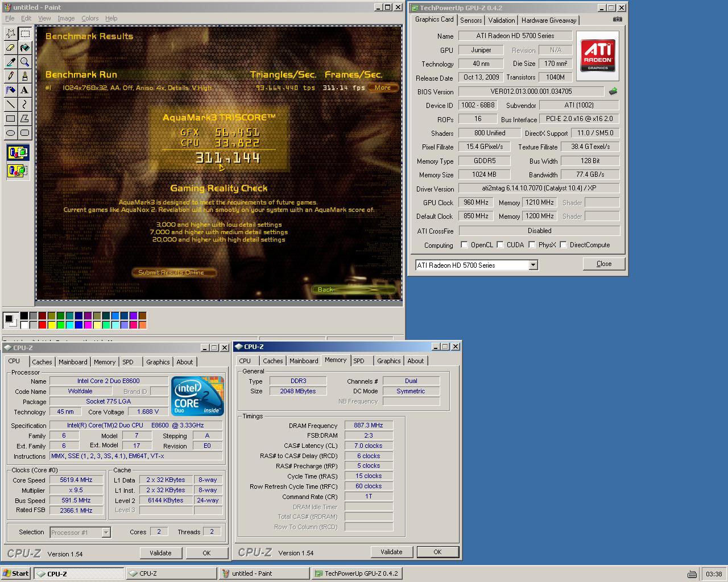The width and height of the screenshot is (728, 582).
Task: Activate the Magnifier tool in Paint
Action: coord(25,62)
